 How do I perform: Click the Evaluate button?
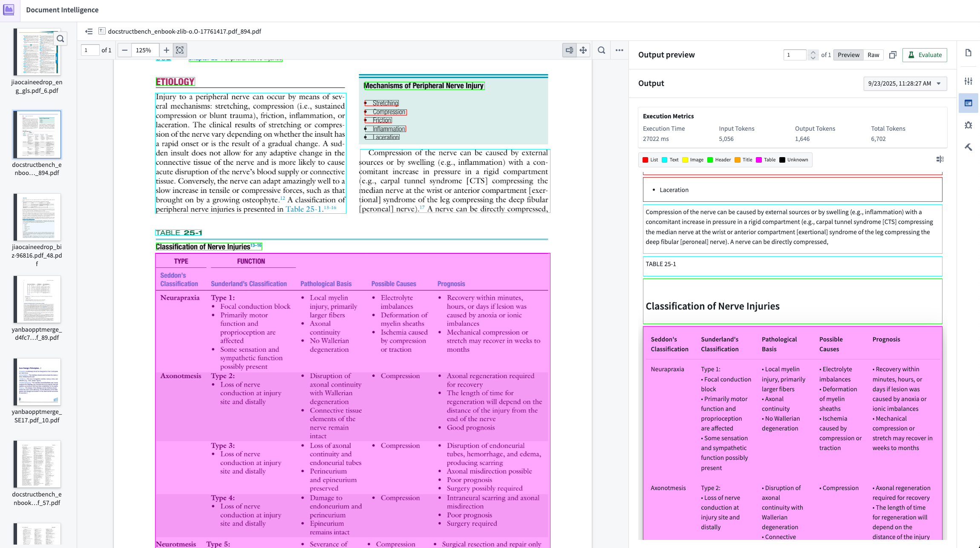pos(925,55)
